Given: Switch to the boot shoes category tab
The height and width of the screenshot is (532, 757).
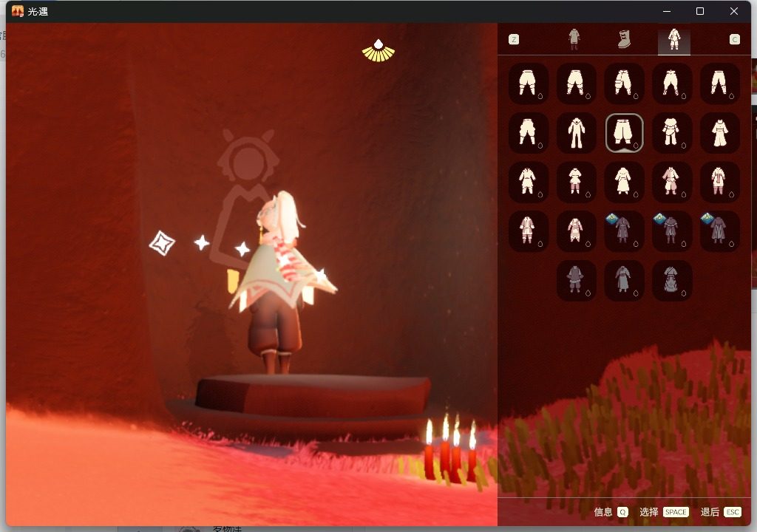Looking at the screenshot, I should coord(624,40).
